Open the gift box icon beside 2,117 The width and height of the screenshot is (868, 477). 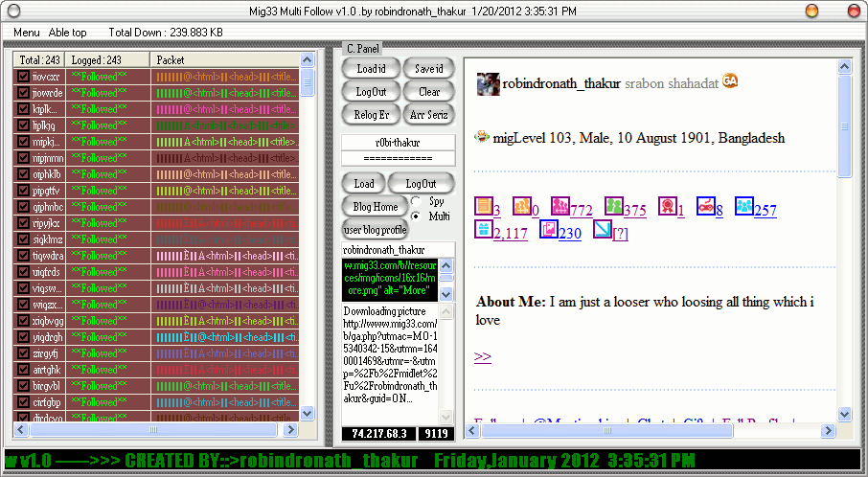[x=484, y=229]
